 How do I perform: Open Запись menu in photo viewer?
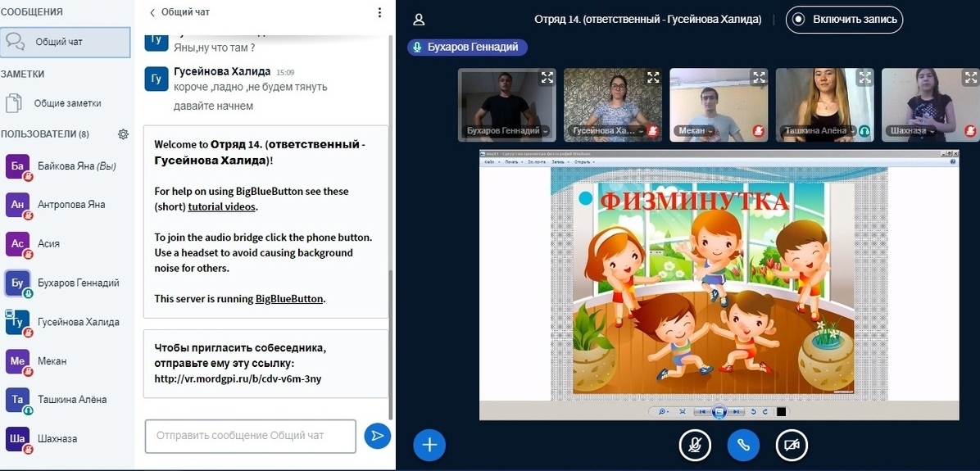(x=560, y=162)
